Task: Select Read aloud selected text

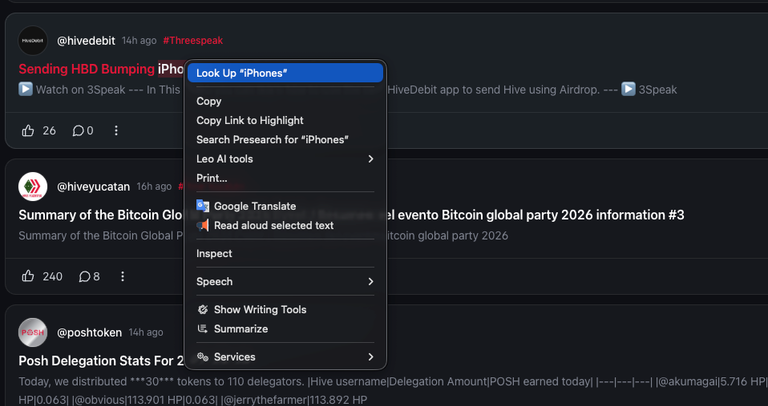Action: point(285,225)
